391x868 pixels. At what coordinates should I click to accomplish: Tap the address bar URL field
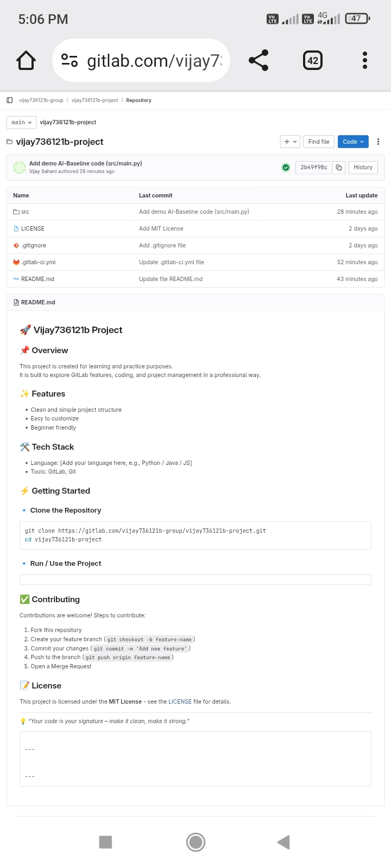tap(154, 60)
